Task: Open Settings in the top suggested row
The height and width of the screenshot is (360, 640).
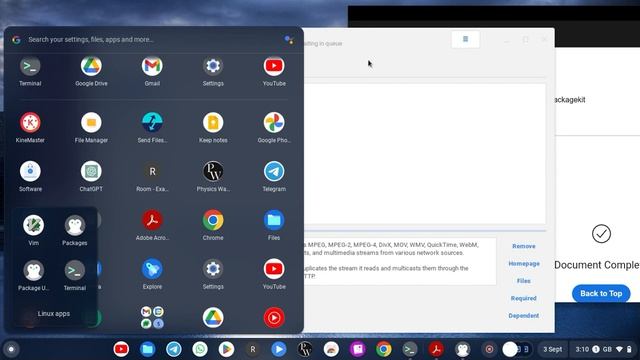Action: click(x=213, y=66)
